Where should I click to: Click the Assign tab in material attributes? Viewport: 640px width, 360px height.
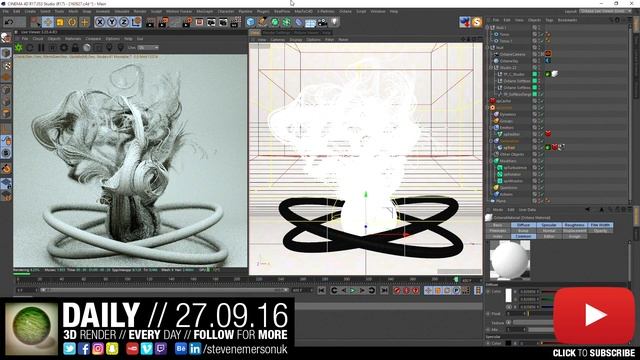tap(574, 236)
